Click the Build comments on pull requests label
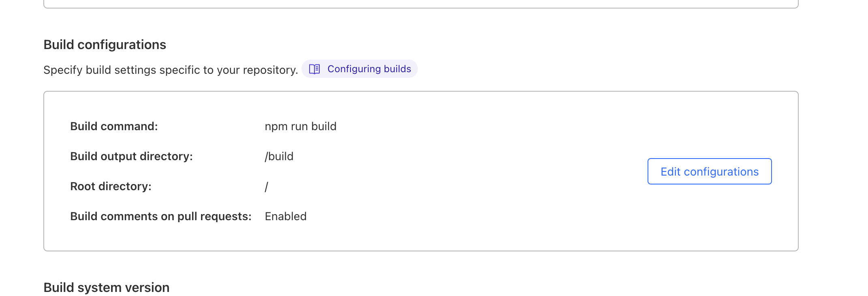This screenshot has height=296, width=868. click(160, 217)
